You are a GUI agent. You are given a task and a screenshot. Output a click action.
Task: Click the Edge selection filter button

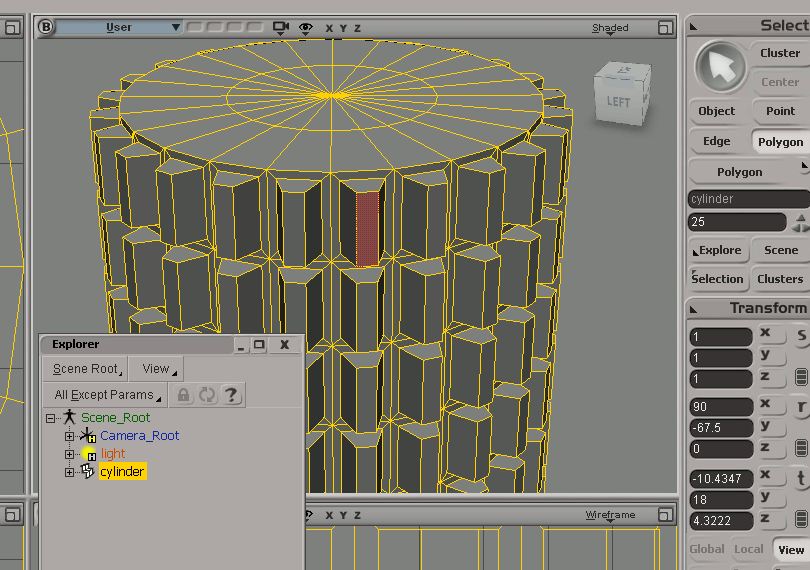pyautogui.click(x=716, y=142)
